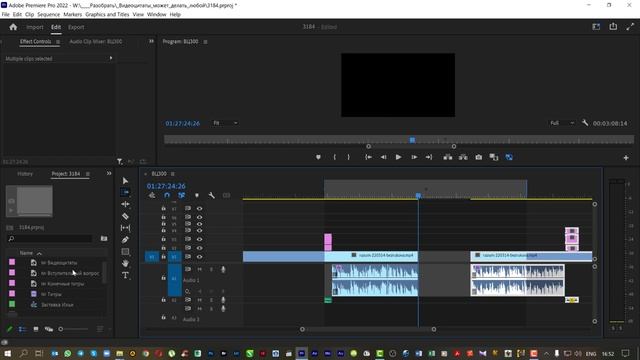Open Project 3184 panel menu
The image size is (640, 360).
(x=87, y=174)
